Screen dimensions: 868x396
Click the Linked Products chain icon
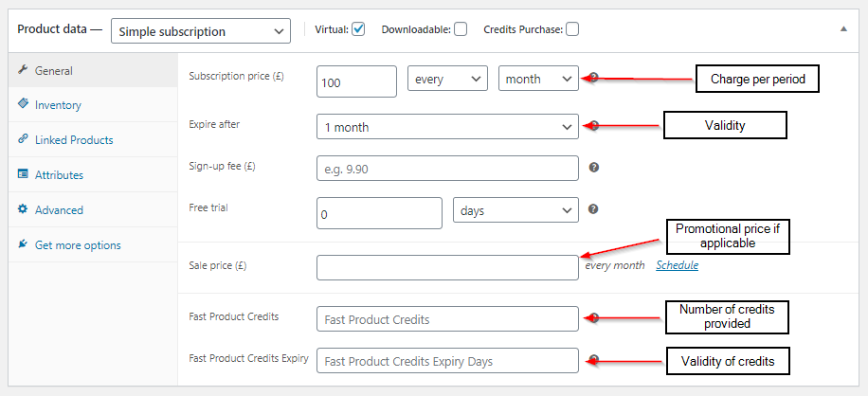pyautogui.click(x=23, y=139)
